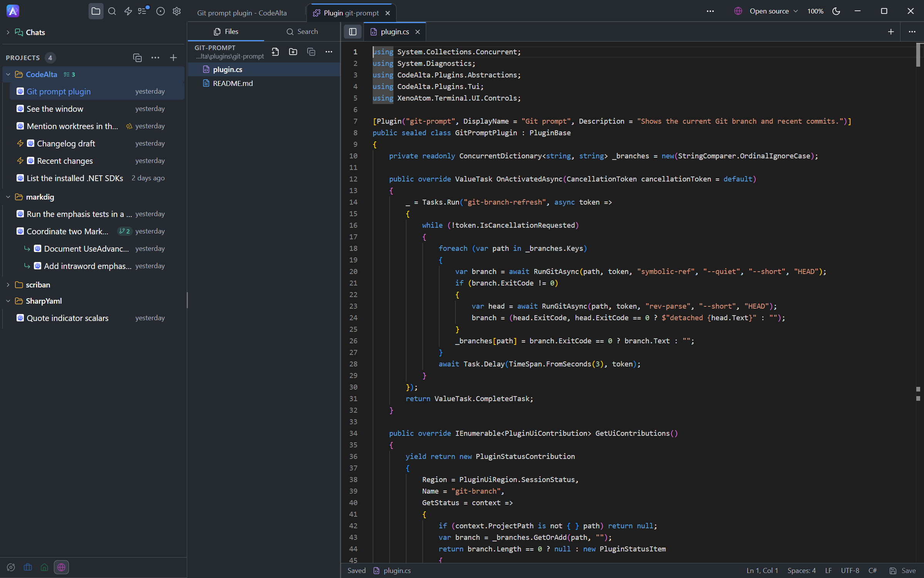Open the lightning bolt quick actions icon
Screen dimensions: 924x578
coord(128,11)
